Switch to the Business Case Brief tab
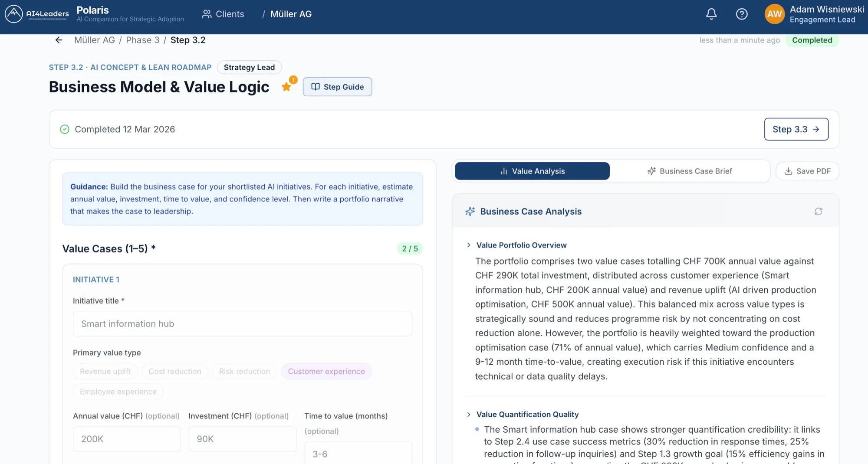 click(689, 171)
